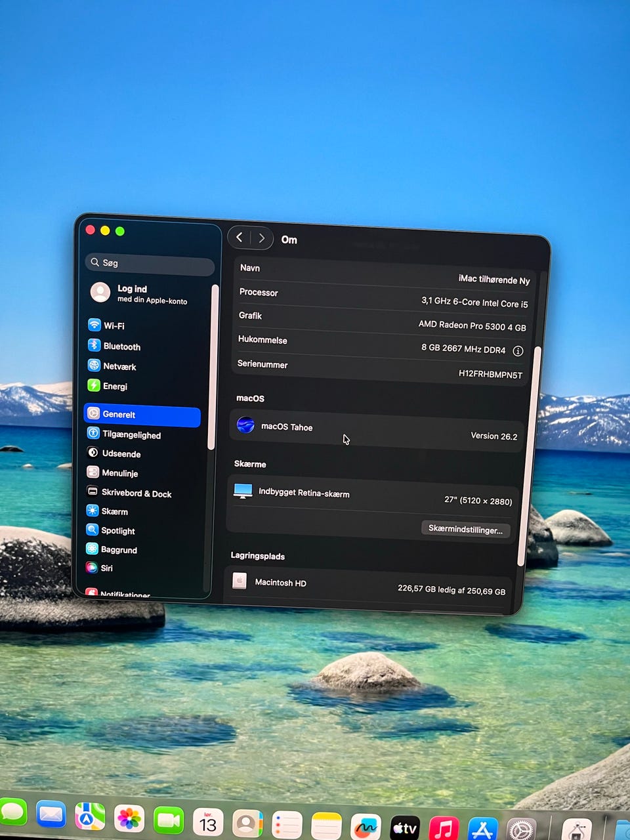This screenshot has height=840, width=630.
Task: Open Calendar from the Dock
Action: 208,822
